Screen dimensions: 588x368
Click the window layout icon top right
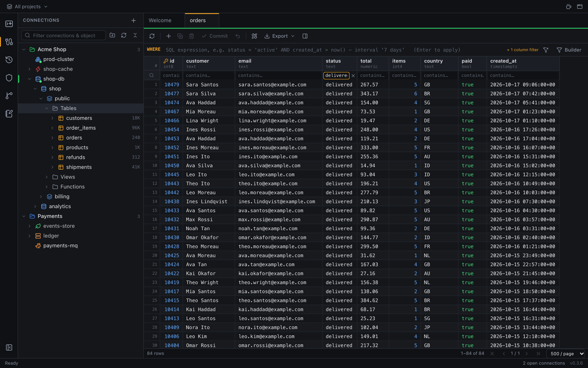pos(580,7)
